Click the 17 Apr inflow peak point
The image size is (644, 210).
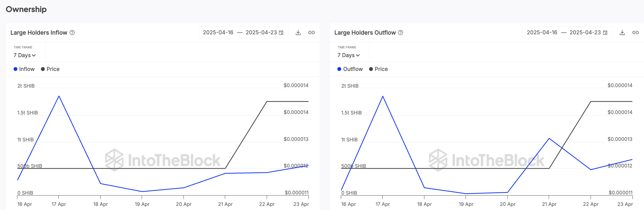coord(59,96)
